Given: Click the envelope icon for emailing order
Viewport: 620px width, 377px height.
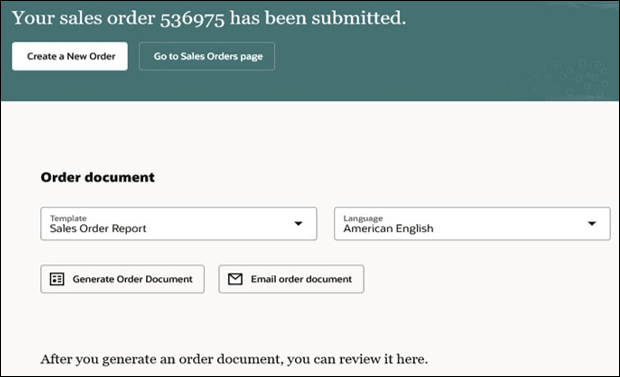Looking at the screenshot, I should click(x=235, y=279).
